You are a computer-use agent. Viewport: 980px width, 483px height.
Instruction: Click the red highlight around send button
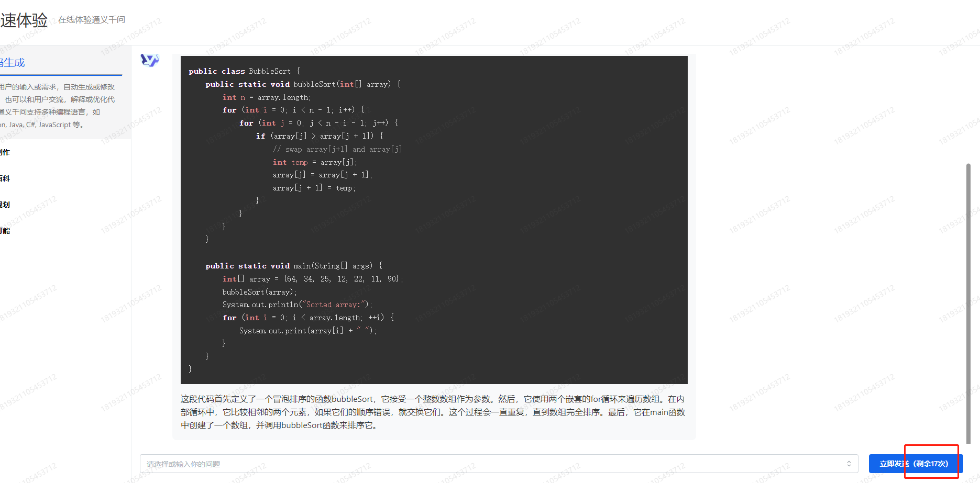tap(932, 462)
